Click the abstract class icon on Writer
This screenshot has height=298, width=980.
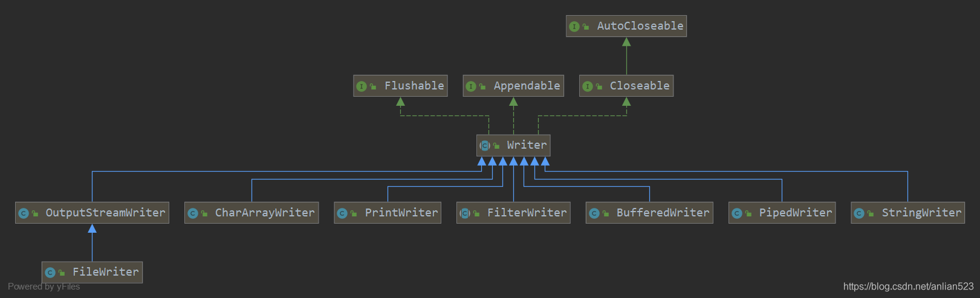point(485,146)
